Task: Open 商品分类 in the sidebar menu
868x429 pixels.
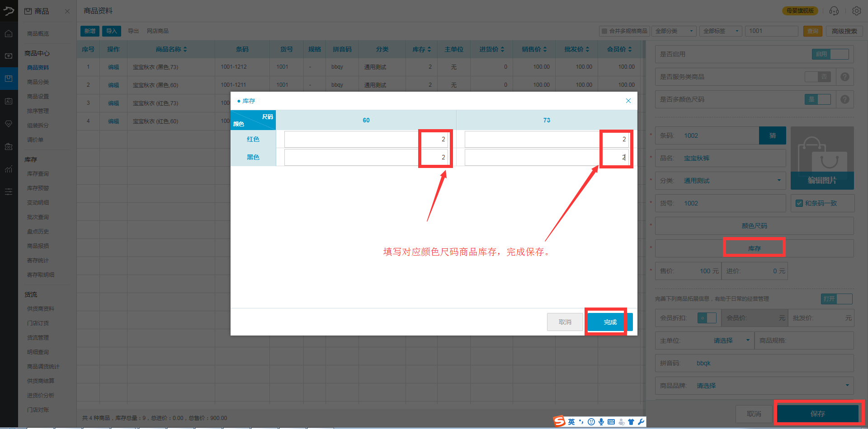Action: tap(38, 82)
